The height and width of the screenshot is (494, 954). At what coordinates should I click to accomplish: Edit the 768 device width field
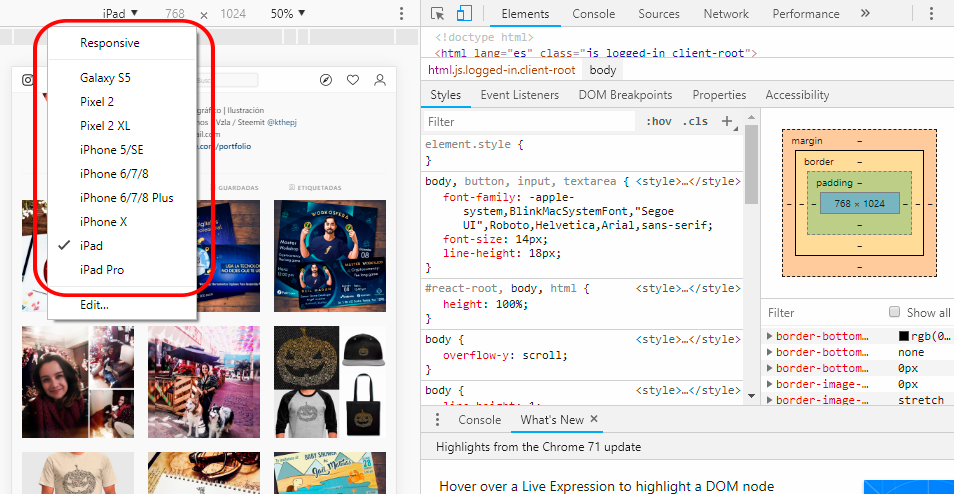[x=175, y=14]
